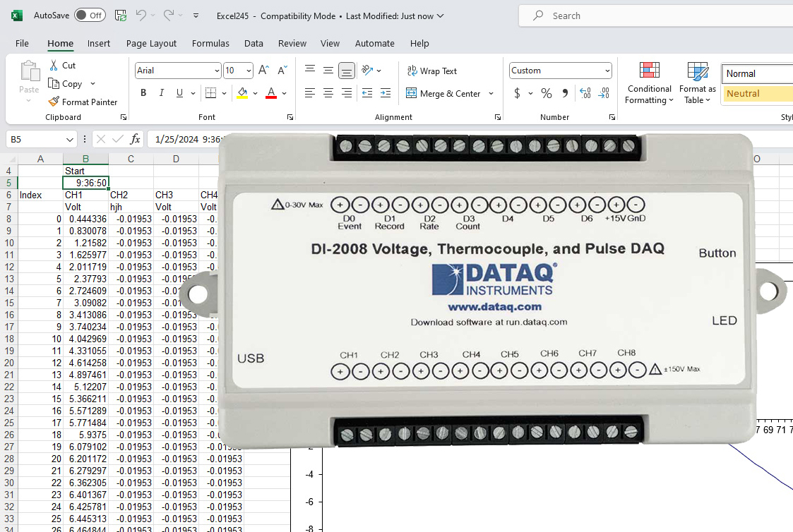Decrease font size with smaller A
Viewport: 793px width, 532px height.
pyautogui.click(x=282, y=71)
